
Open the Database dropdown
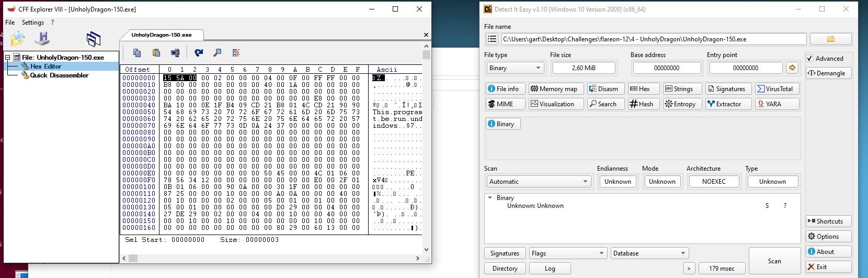click(650, 253)
